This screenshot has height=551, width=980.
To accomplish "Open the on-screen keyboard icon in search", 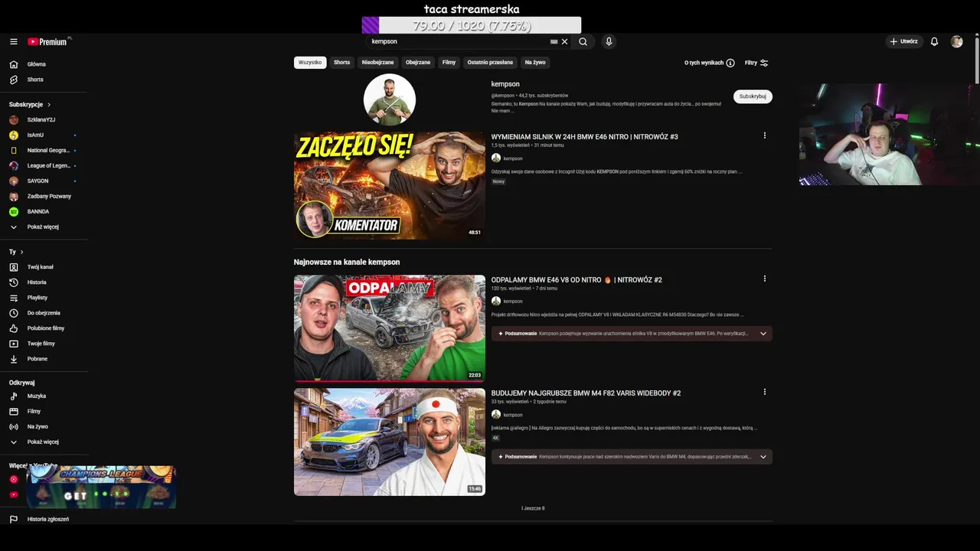I will point(554,41).
